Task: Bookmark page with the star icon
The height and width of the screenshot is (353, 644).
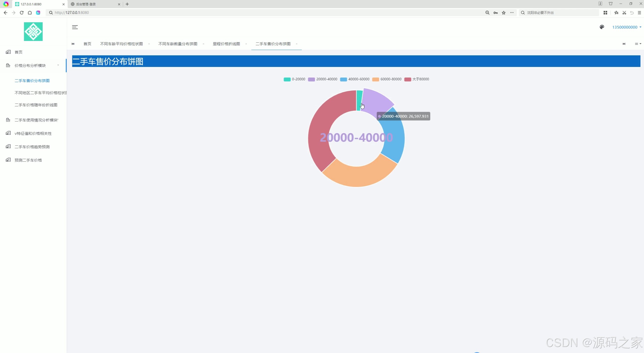Action: pyautogui.click(x=504, y=13)
